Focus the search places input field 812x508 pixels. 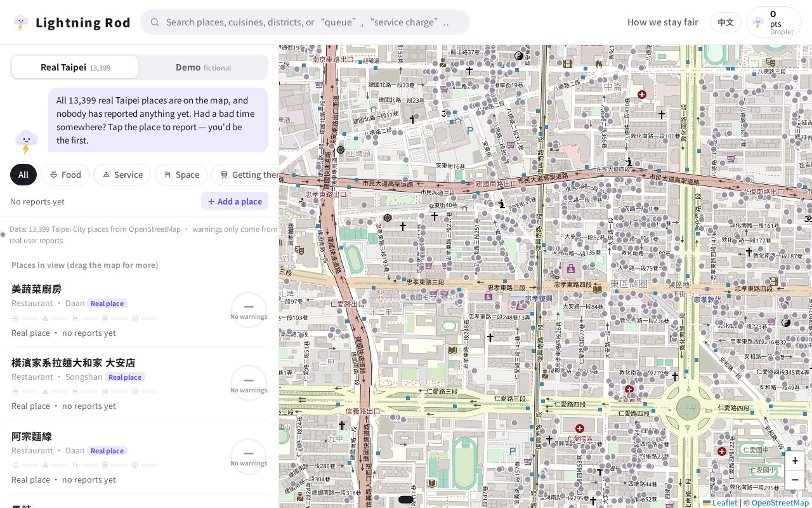tap(305, 22)
